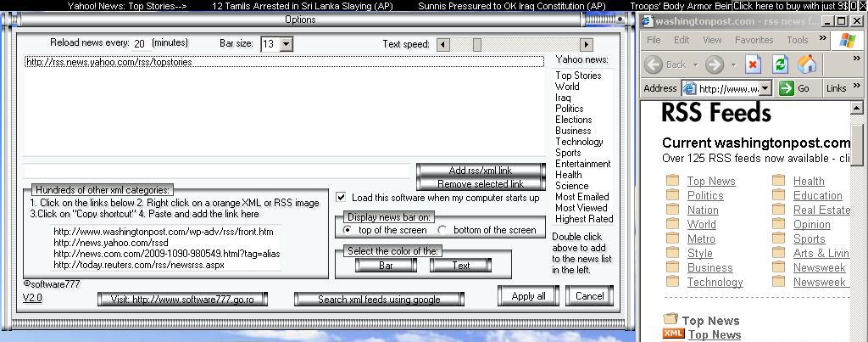868x342 pixels.
Task: Open the Back button history dropdown arrow
Action: click(695, 64)
